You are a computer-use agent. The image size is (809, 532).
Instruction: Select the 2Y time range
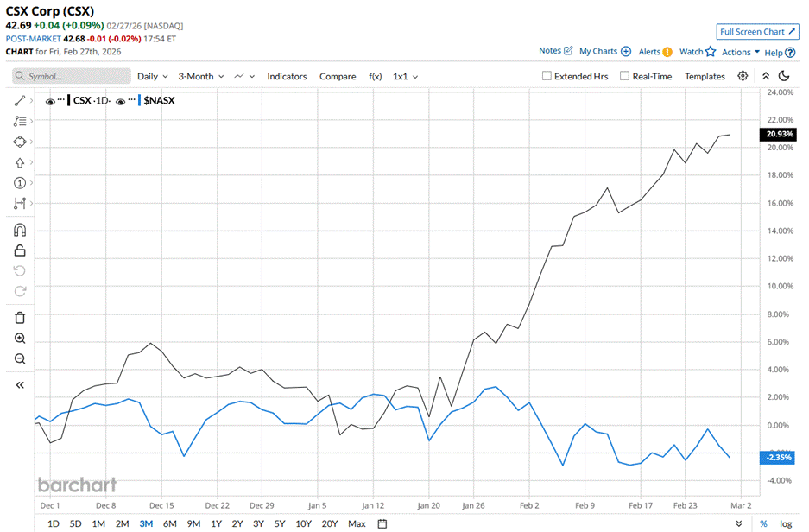(x=237, y=523)
